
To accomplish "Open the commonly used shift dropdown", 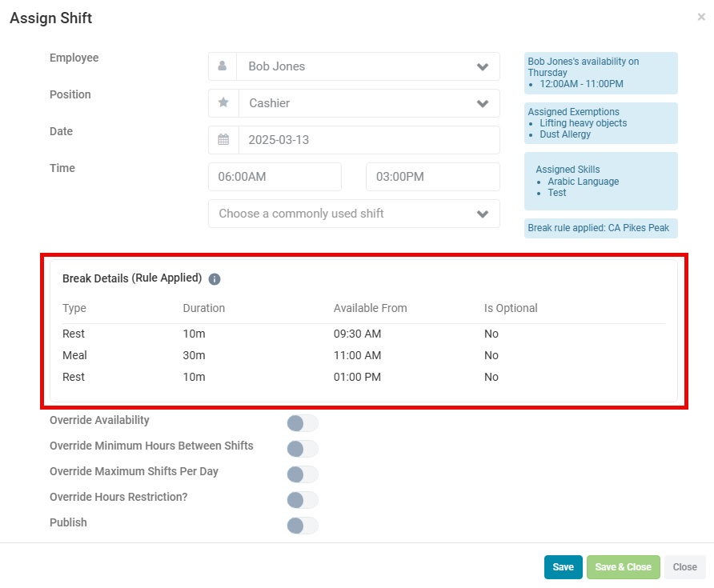I will (354, 214).
